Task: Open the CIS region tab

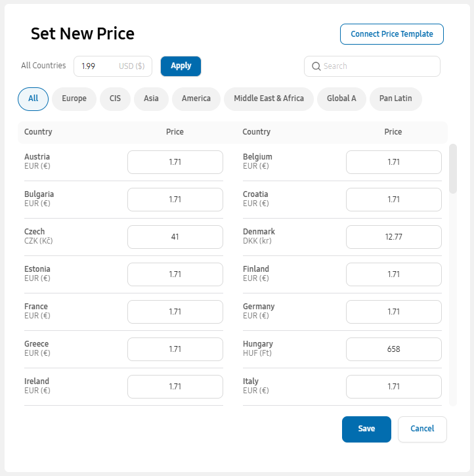Action: point(115,98)
